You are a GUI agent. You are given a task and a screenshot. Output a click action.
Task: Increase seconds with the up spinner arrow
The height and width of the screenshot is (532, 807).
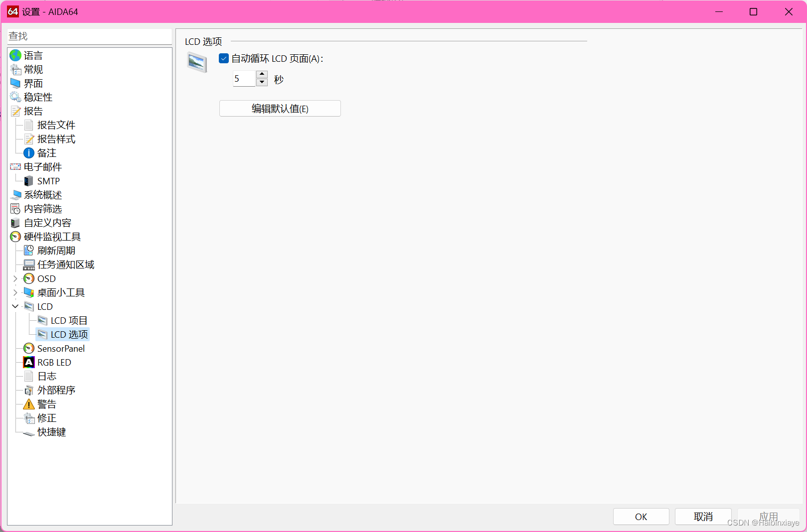click(262, 75)
